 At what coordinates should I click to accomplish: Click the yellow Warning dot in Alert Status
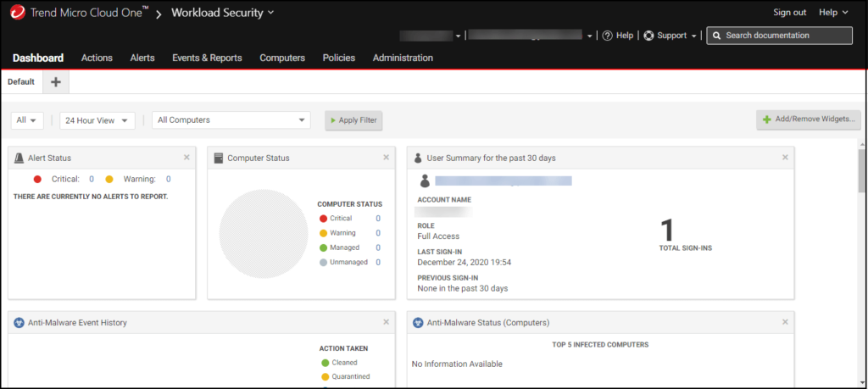[x=109, y=180]
